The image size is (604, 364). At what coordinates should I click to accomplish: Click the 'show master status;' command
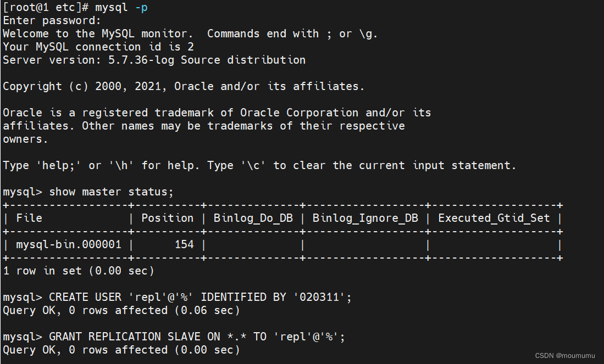click(111, 192)
